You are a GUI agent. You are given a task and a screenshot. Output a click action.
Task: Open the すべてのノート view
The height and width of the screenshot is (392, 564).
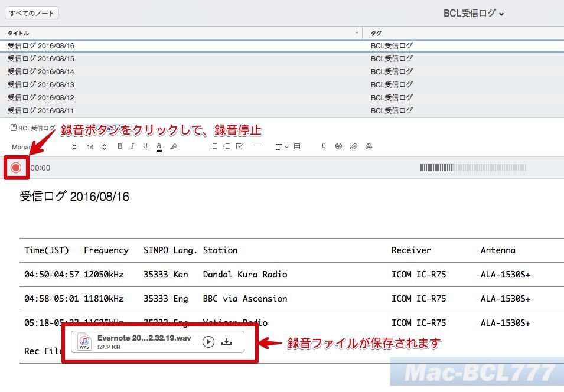[x=31, y=12]
